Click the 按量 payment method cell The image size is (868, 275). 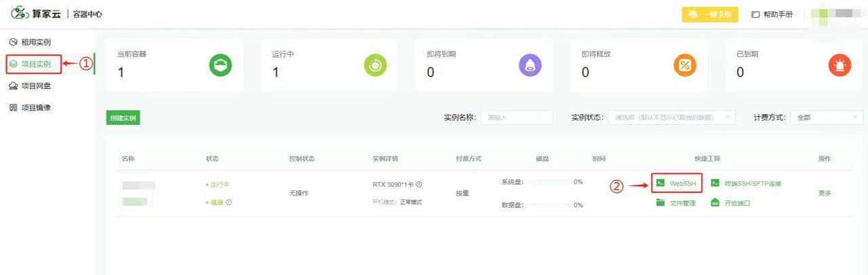462,194
